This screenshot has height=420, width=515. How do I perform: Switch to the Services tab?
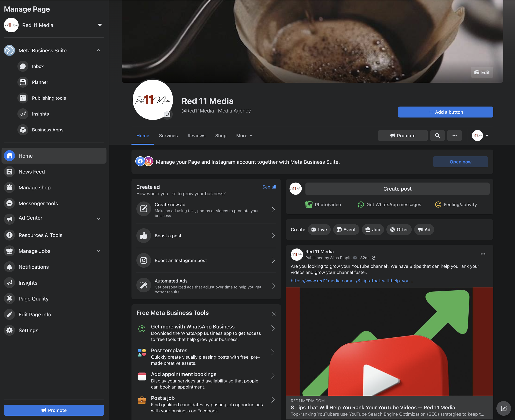(168, 135)
